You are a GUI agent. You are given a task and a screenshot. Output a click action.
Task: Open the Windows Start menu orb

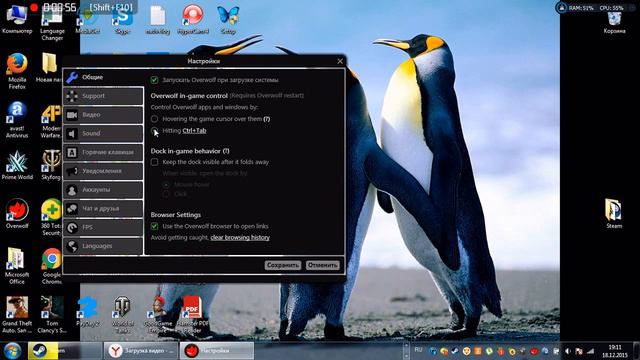click(x=13, y=351)
